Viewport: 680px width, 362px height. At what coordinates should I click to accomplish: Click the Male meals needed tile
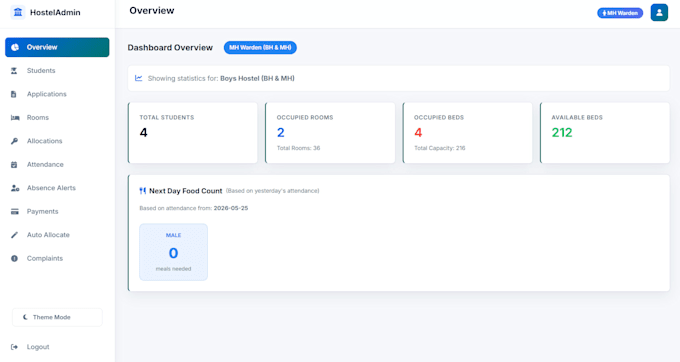173,252
